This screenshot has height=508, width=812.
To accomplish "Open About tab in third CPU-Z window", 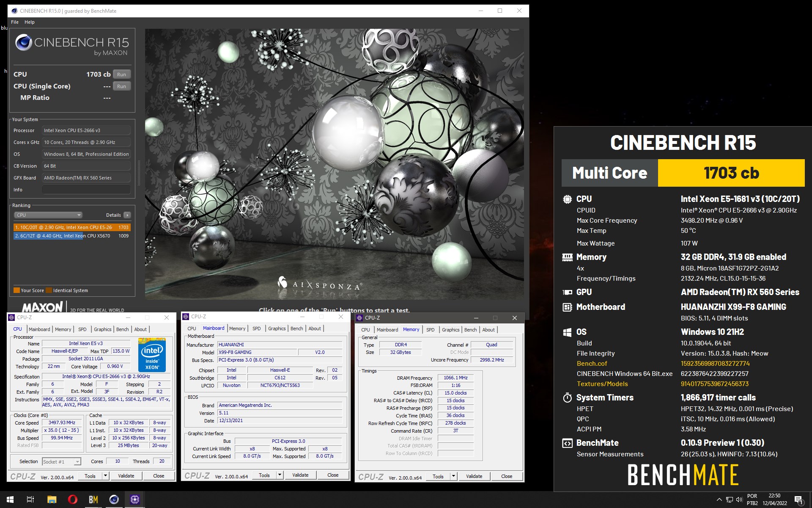I will point(488,330).
